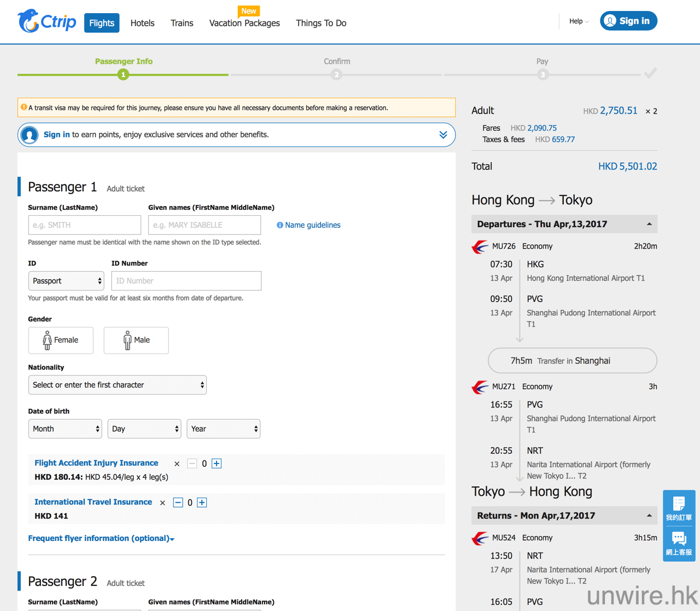Image resolution: width=700 pixels, height=611 pixels.
Task: Increase Flight Accident Injury Insurance quantity with plus
Action: tap(217, 463)
